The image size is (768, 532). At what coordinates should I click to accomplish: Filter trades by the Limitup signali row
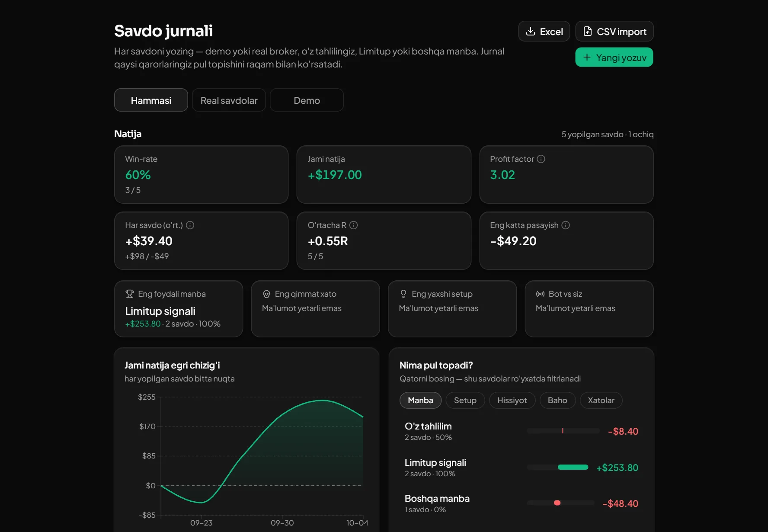pos(521,468)
